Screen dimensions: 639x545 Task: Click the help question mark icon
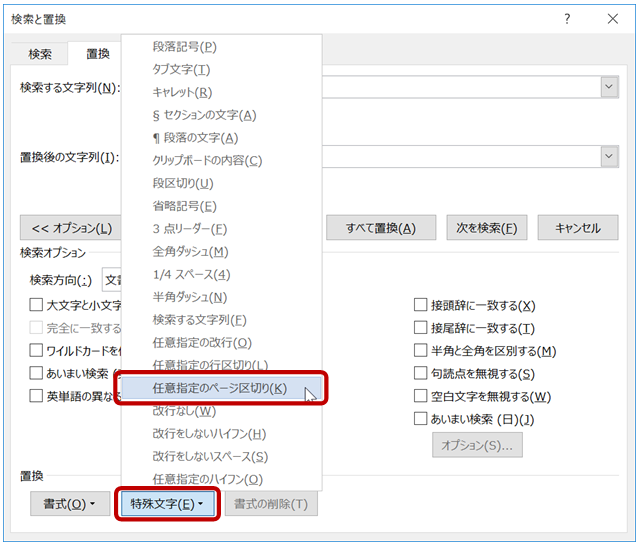click(567, 19)
